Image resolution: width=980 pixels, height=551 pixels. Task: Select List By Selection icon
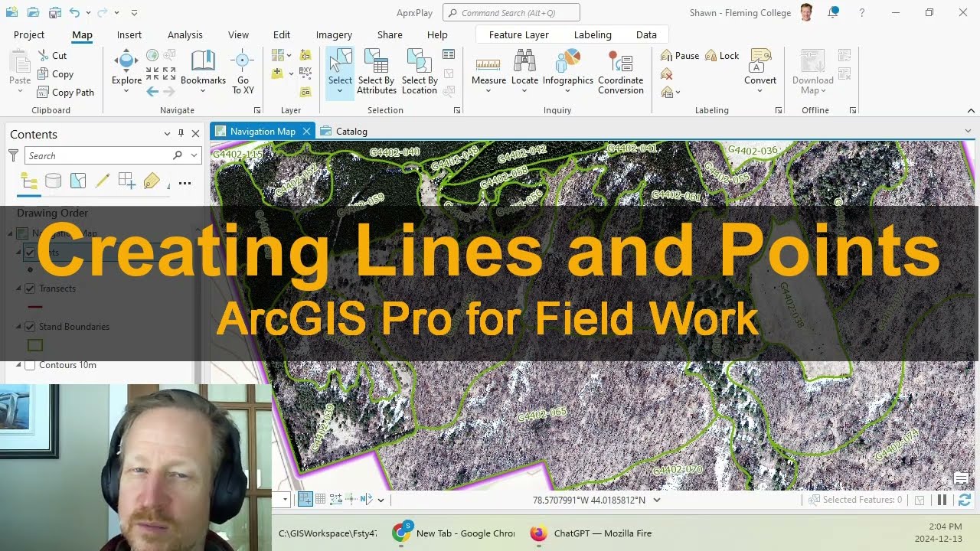78,181
